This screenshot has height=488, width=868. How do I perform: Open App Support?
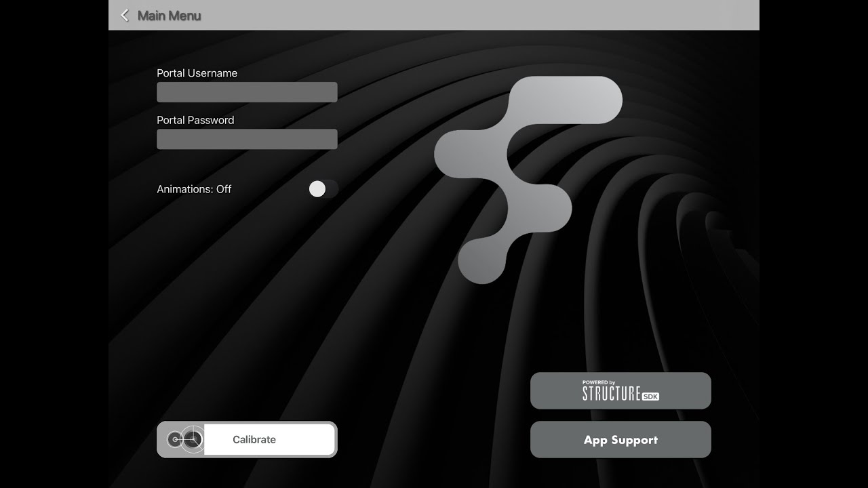coord(620,439)
